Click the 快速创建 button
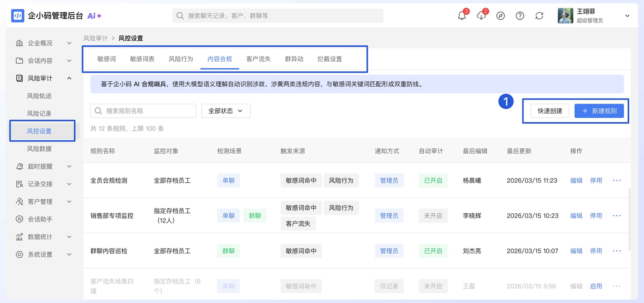644x303 pixels. [x=550, y=111]
